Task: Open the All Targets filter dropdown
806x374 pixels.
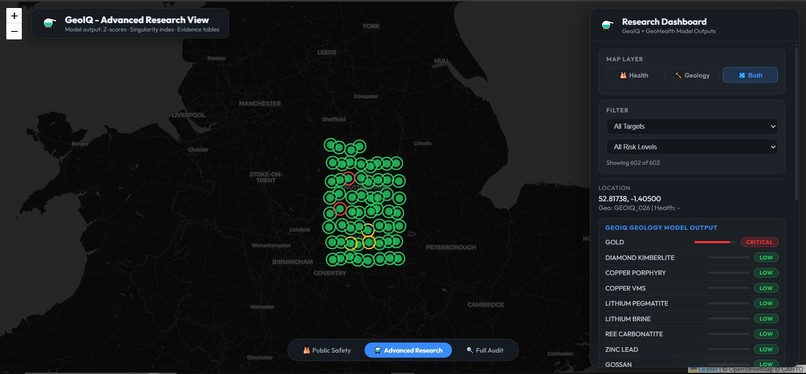Action: tap(692, 126)
